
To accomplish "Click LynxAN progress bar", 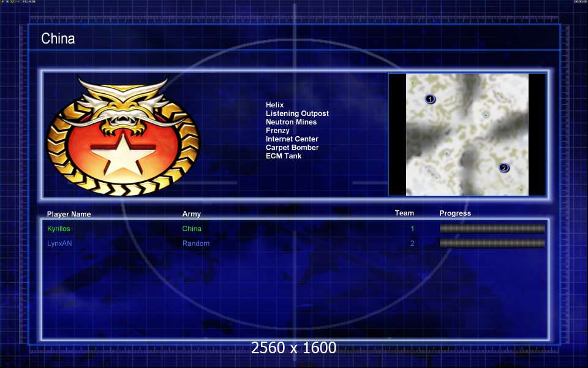I will coord(492,243).
